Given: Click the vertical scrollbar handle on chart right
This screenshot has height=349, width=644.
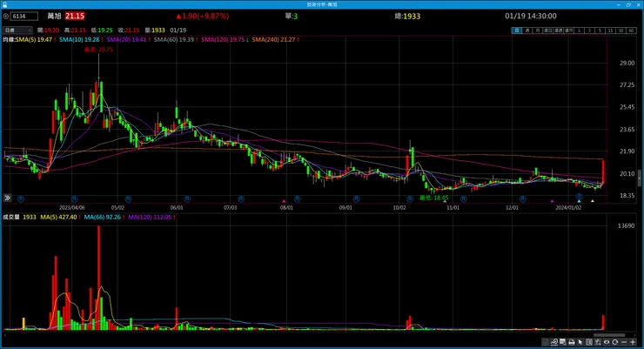Looking at the screenshot, I should tap(639, 178).
